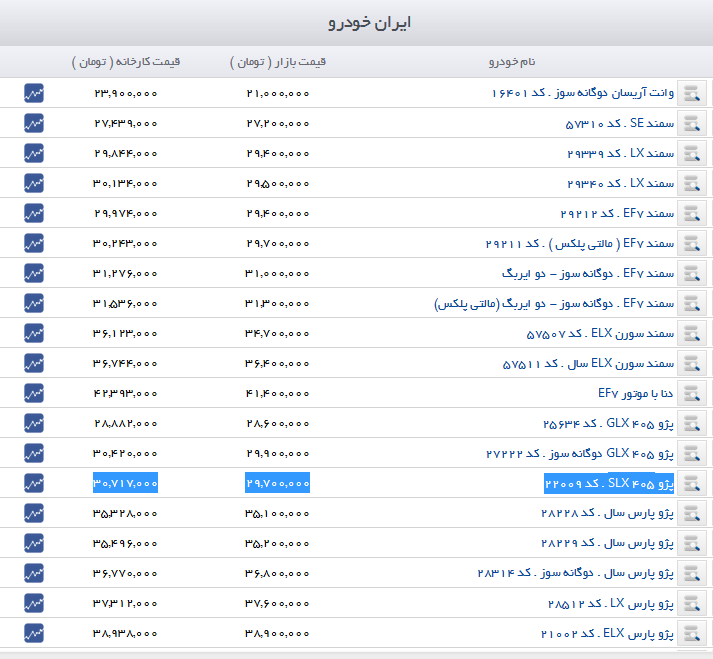The image size is (713, 659).
Task: Select market price ۳۵,۱۰۰,۰۰۰
Action: (x=277, y=513)
